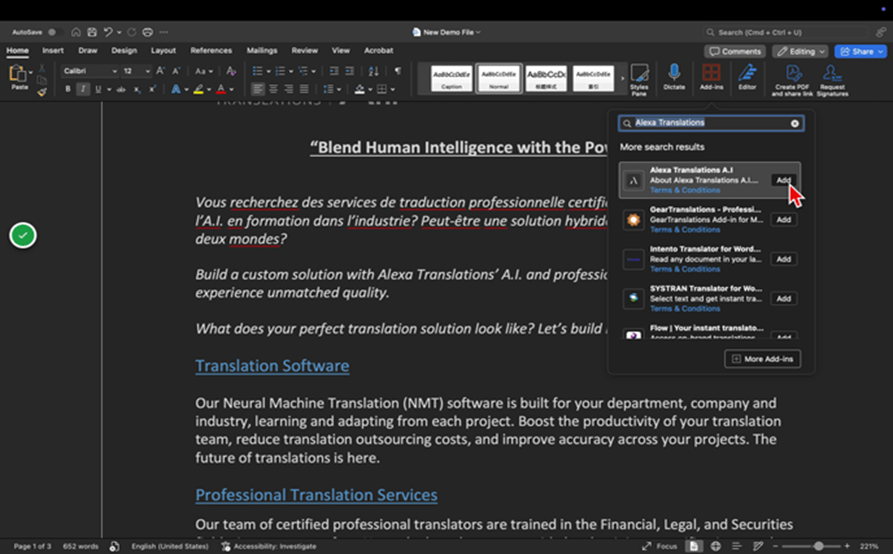
Task: Click the Clear Formatting icon
Action: (x=231, y=71)
